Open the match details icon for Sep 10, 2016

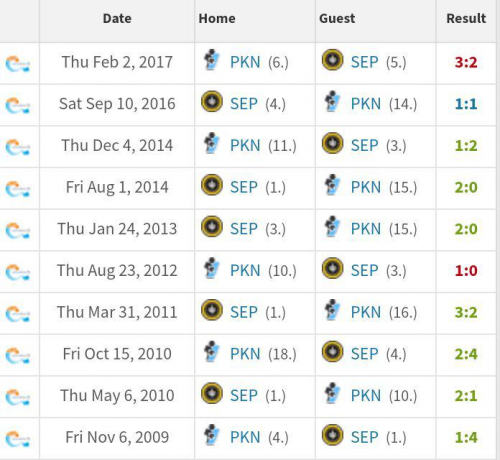coord(18,106)
